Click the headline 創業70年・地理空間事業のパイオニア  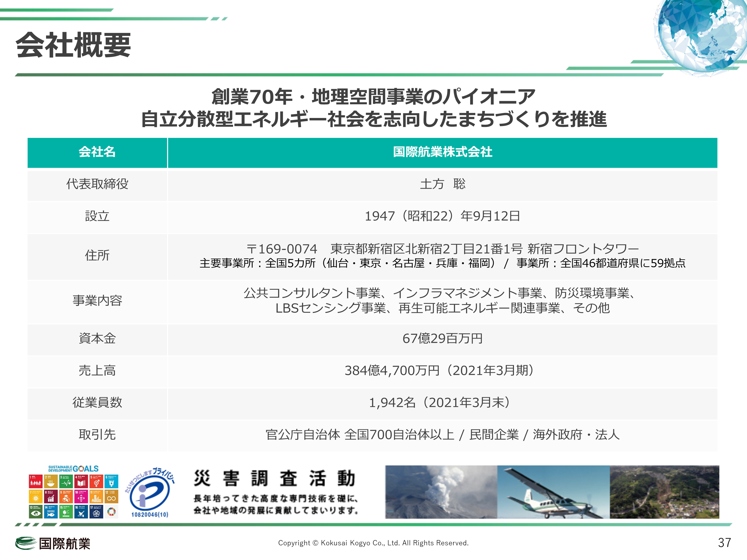pyautogui.click(x=373, y=97)
